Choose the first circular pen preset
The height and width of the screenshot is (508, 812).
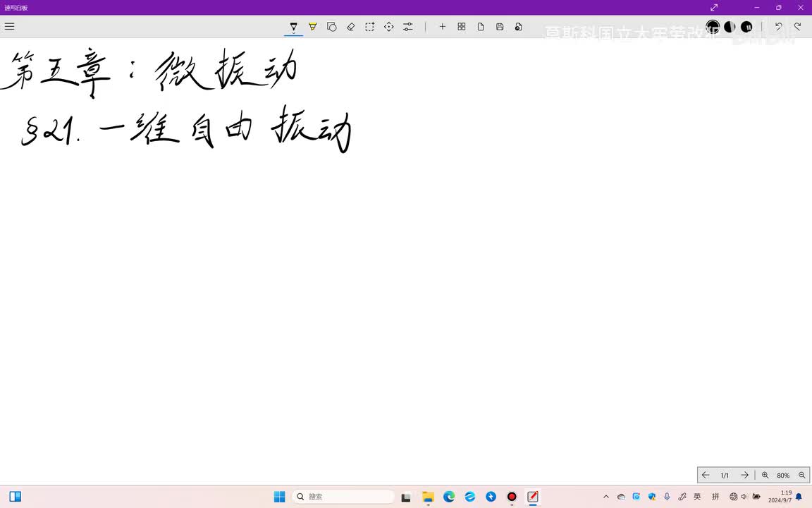pyautogui.click(x=713, y=26)
